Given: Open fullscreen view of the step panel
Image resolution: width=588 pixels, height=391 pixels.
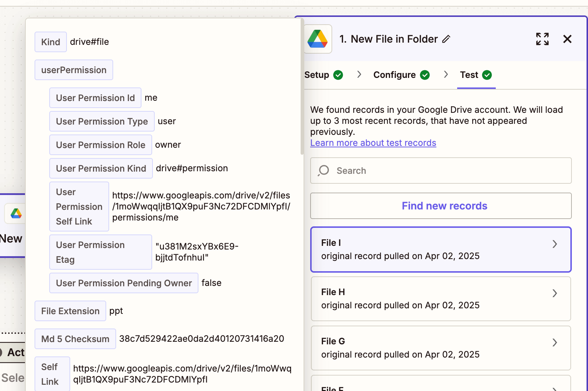Looking at the screenshot, I should (x=542, y=39).
